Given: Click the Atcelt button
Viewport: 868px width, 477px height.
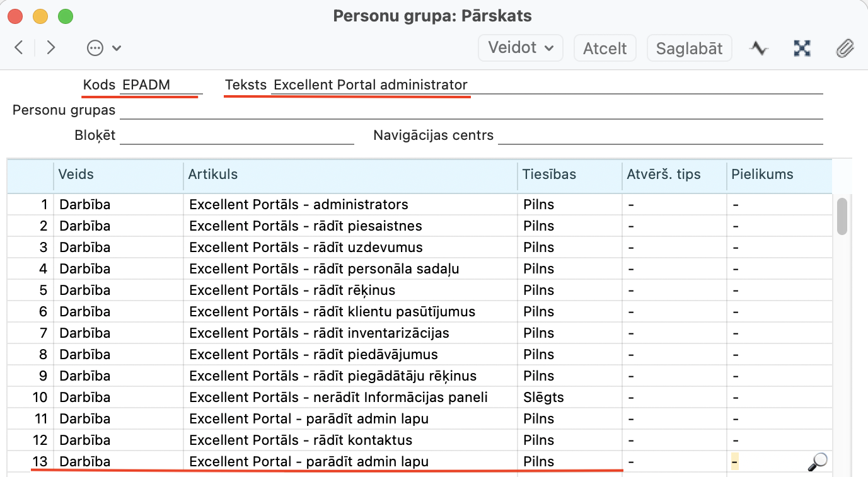Looking at the screenshot, I should [x=605, y=49].
